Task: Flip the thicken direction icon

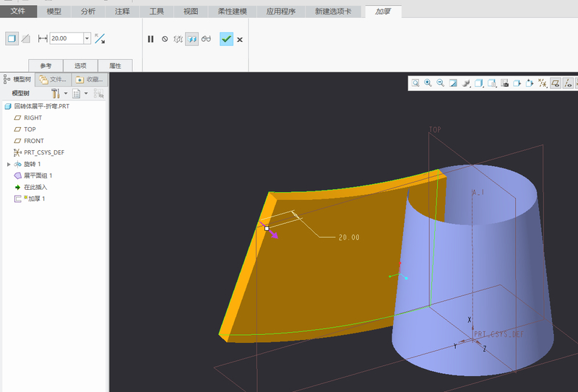Action: [x=100, y=39]
